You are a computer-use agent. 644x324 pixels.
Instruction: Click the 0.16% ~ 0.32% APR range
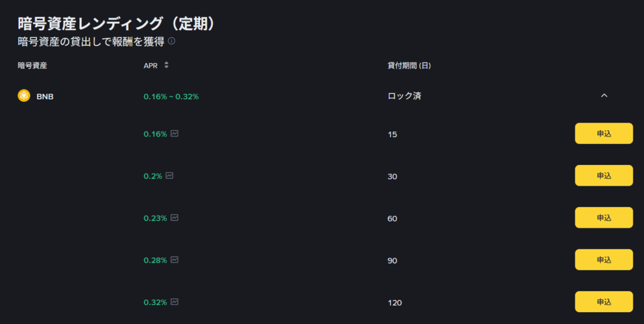(x=171, y=97)
